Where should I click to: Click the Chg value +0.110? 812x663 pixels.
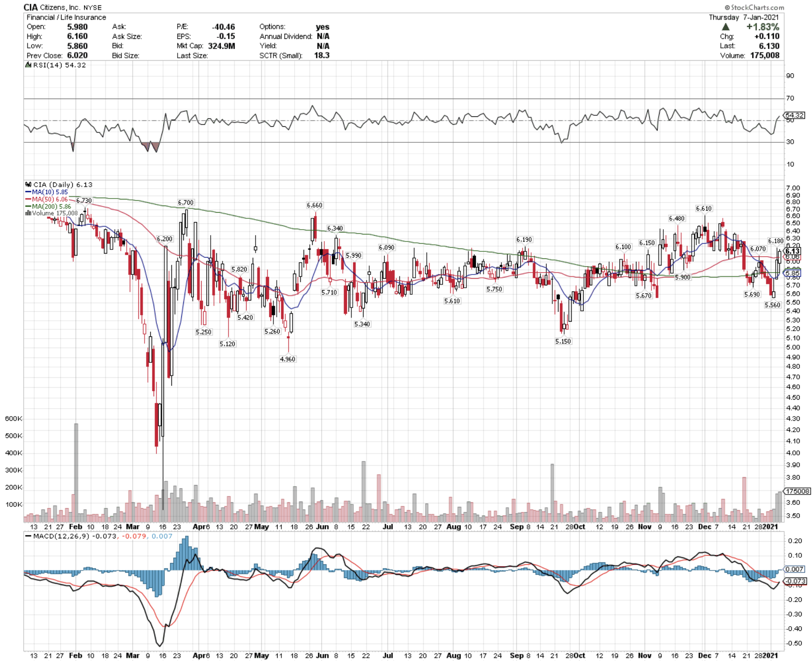pyautogui.click(x=767, y=36)
